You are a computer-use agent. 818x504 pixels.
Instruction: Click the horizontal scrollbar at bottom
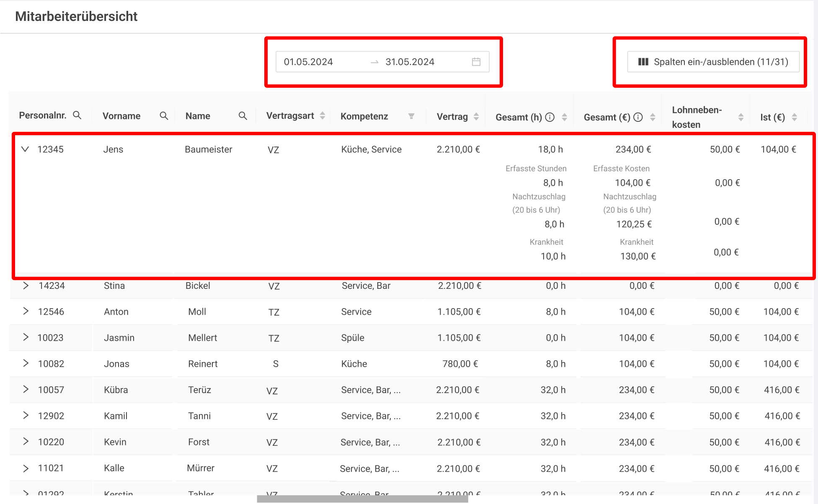click(x=362, y=499)
